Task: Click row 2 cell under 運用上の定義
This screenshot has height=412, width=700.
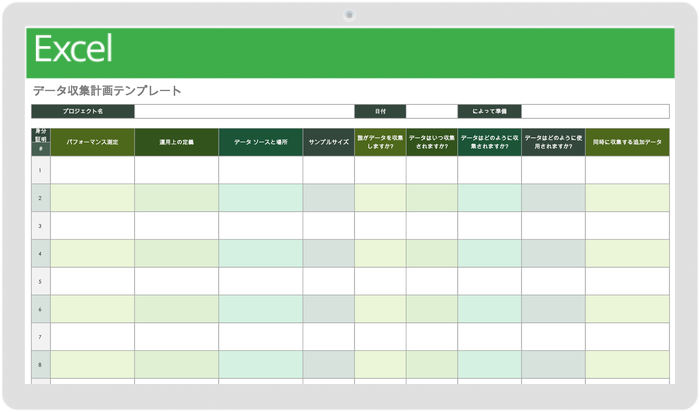Action: pos(176,198)
